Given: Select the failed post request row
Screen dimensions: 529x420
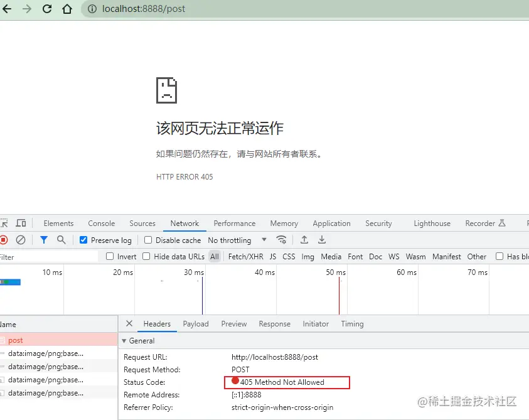Looking at the screenshot, I should point(59,340).
